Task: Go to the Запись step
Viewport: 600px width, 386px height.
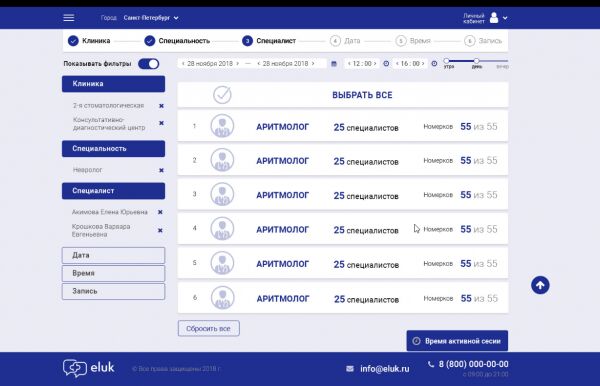Action: (x=483, y=41)
